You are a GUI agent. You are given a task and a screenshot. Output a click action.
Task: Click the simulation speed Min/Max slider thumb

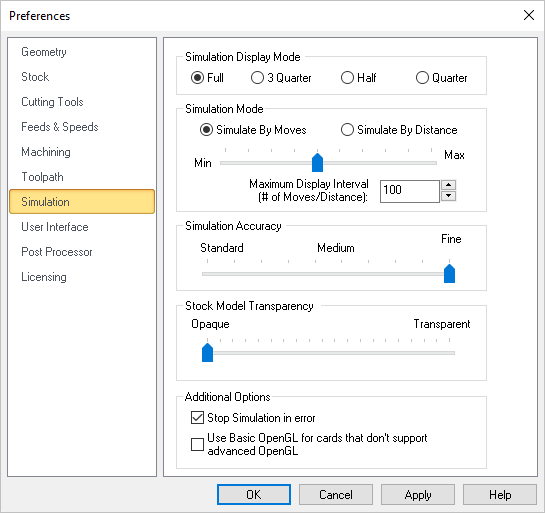(317, 162)
